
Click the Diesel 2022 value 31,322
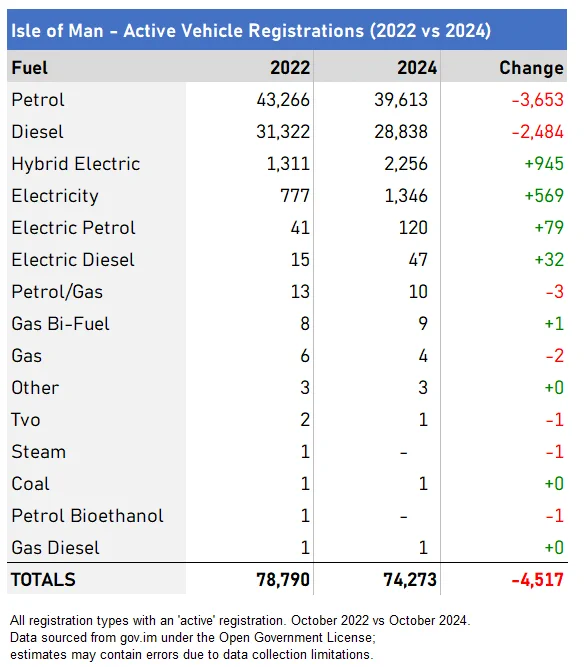point(283,132)
